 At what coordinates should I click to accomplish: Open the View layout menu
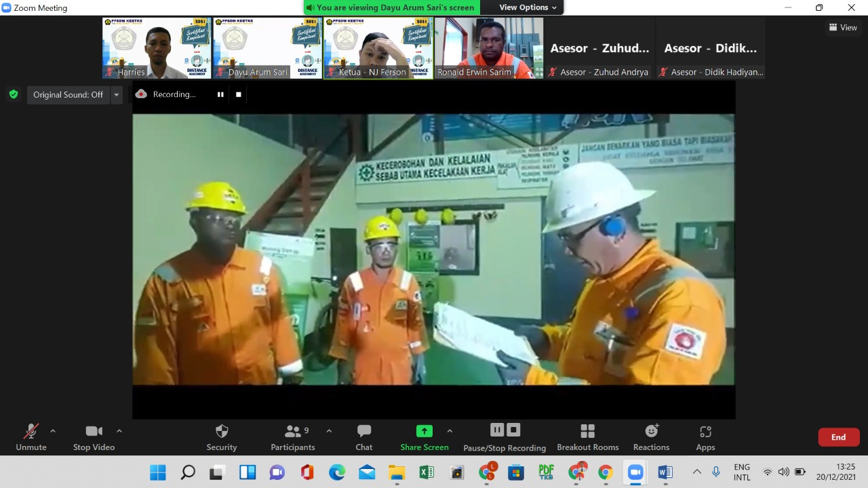(843, 27)
